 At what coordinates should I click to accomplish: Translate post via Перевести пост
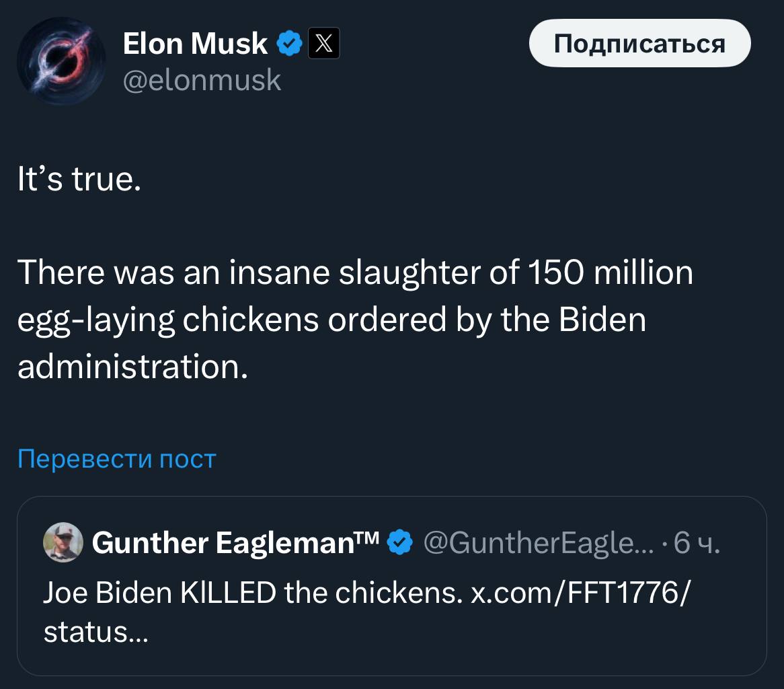coord(116,459)
